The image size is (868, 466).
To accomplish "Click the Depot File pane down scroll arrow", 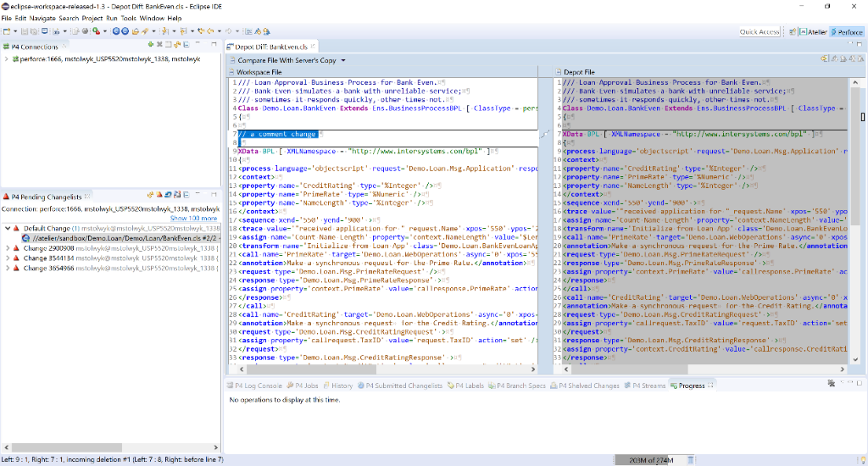I will point(855,359).
